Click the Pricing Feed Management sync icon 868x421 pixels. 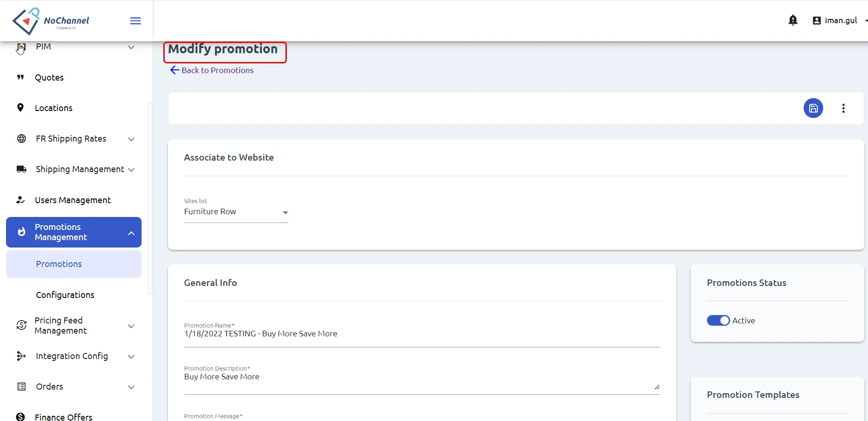coord(21,325)
